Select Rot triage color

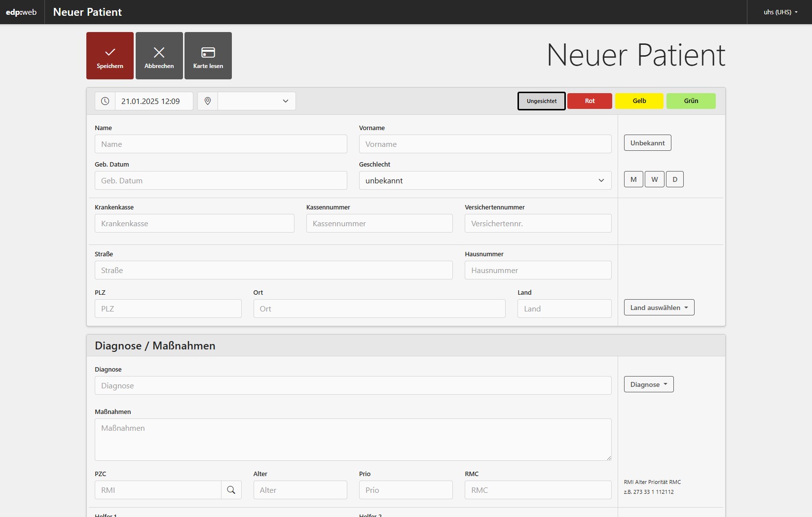coord(590,101)
